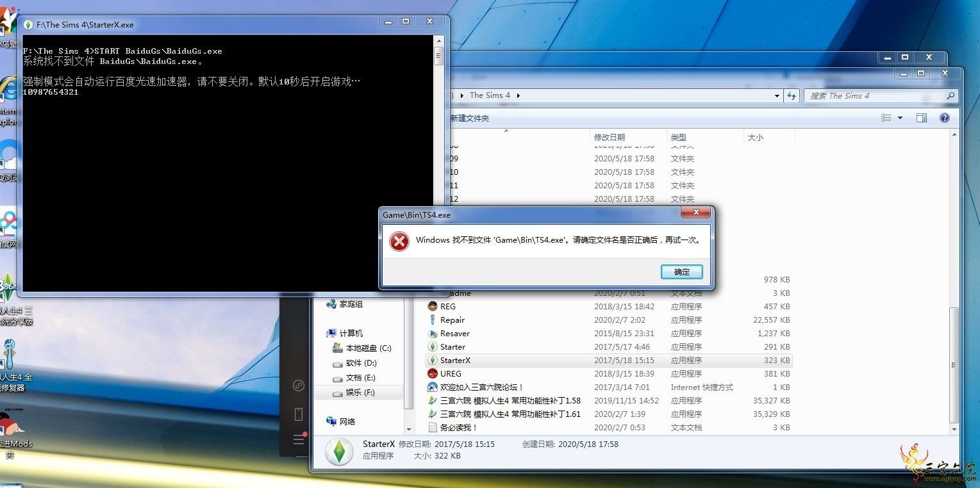Select the Resaver file icon

pyautogui.click(x=432, y=333)
